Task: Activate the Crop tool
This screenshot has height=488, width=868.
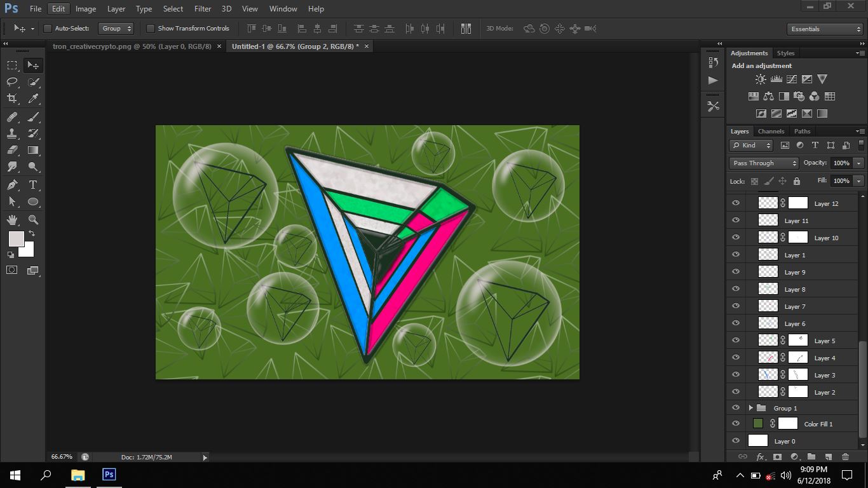Action: click(12, 98)
